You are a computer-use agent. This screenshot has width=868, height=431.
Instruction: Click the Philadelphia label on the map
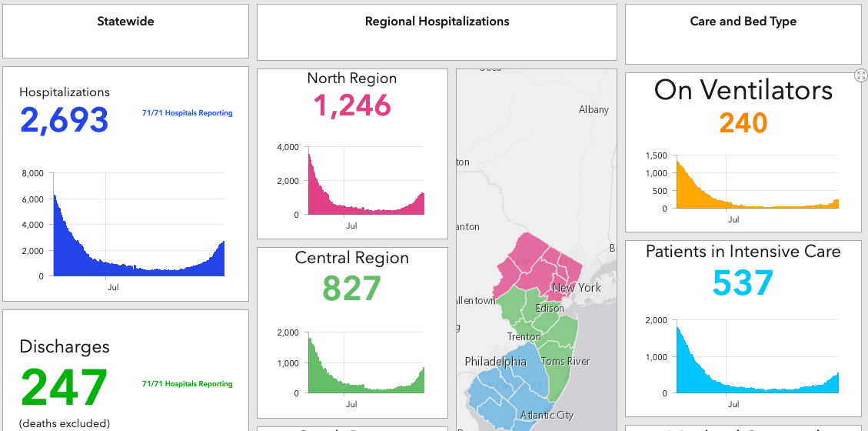(x=495, y=362)
